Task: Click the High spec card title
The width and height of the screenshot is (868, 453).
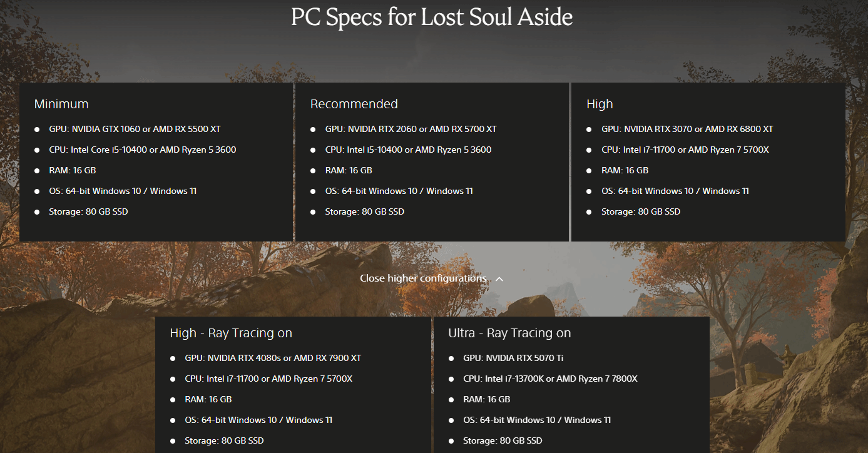Action: tap(600, 104)
